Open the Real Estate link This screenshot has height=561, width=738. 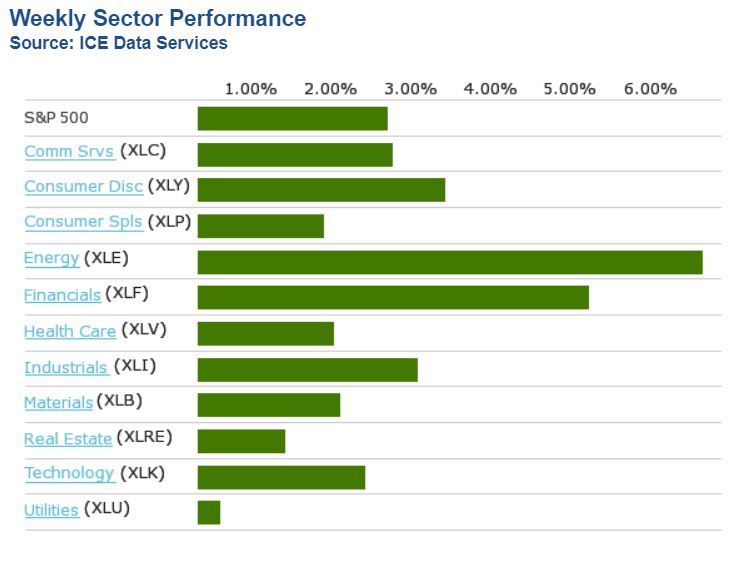click(68, 438)
